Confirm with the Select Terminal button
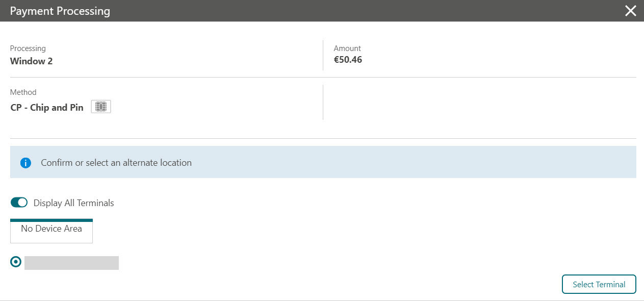Screen dimensions: 644x301 [x=599, y=285]
